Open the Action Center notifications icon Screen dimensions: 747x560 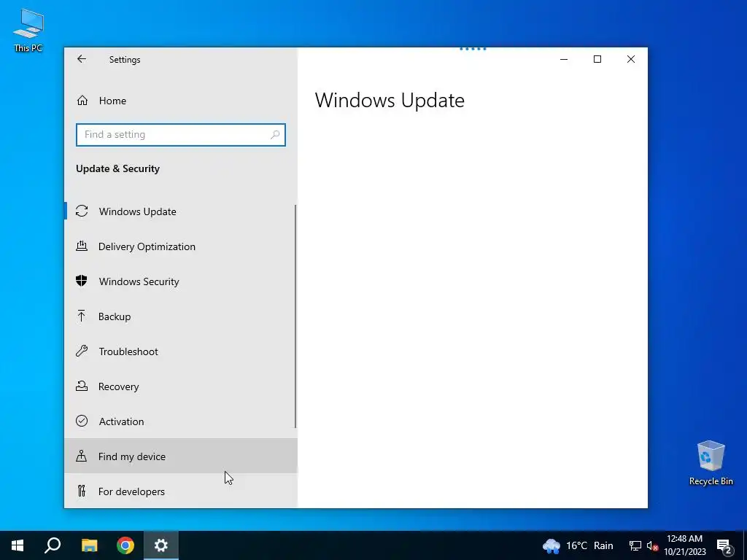pyautogui.click(x=724, y=545)
